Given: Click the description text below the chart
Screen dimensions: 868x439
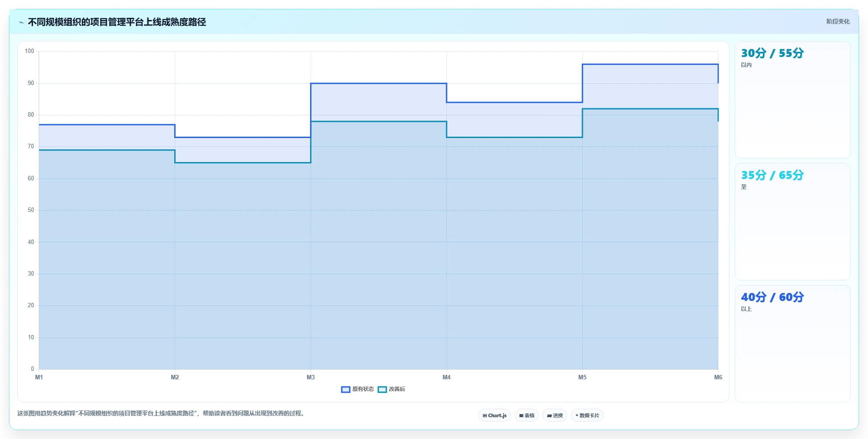Looking at the screenshot, I should point(162,413).
